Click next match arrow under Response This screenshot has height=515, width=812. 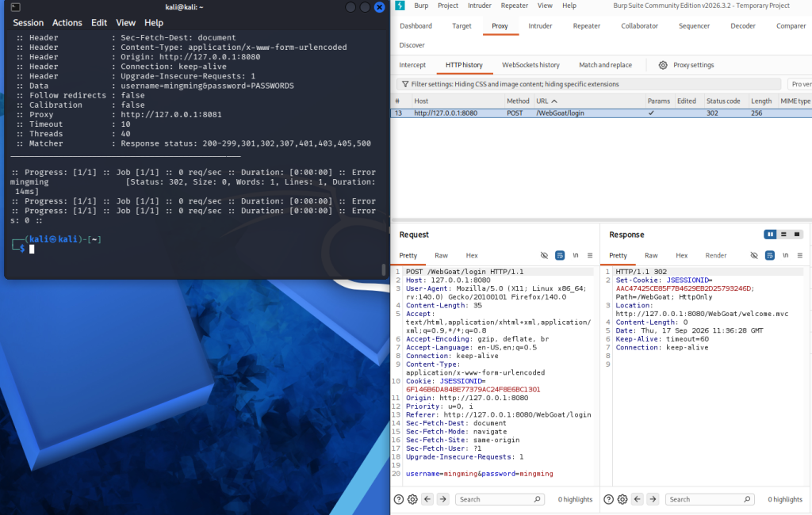653,499
